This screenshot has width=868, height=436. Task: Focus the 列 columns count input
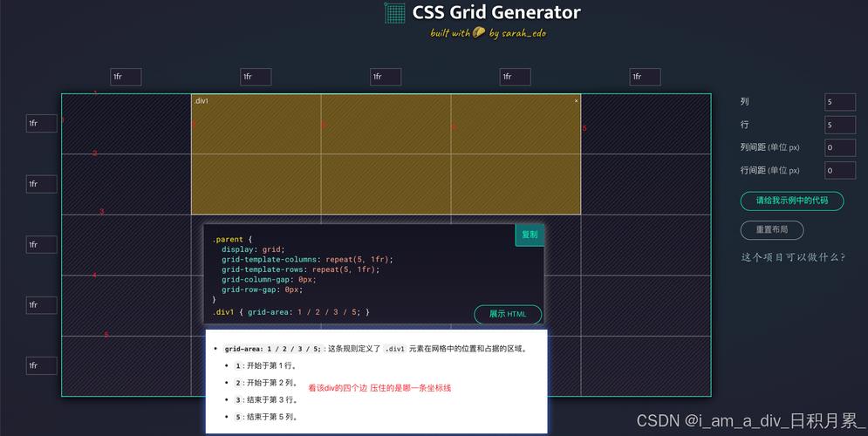pyautogui.click(x=840, y=102)
